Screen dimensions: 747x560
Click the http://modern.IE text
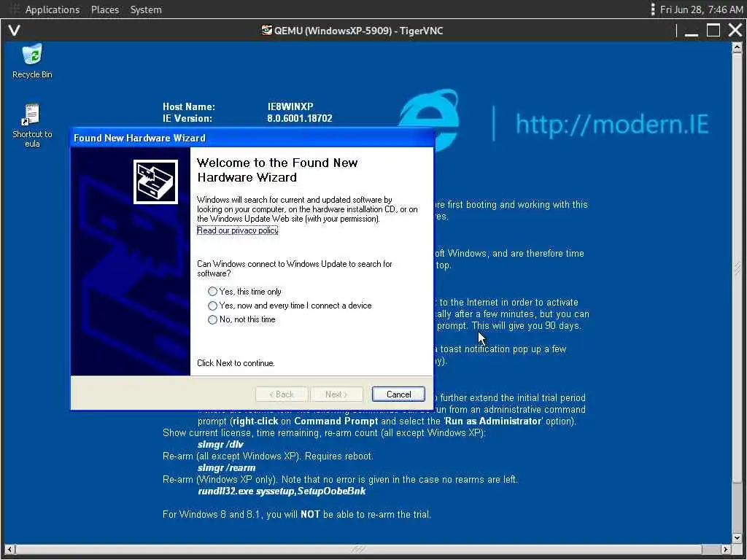click(x=612, y=124)
